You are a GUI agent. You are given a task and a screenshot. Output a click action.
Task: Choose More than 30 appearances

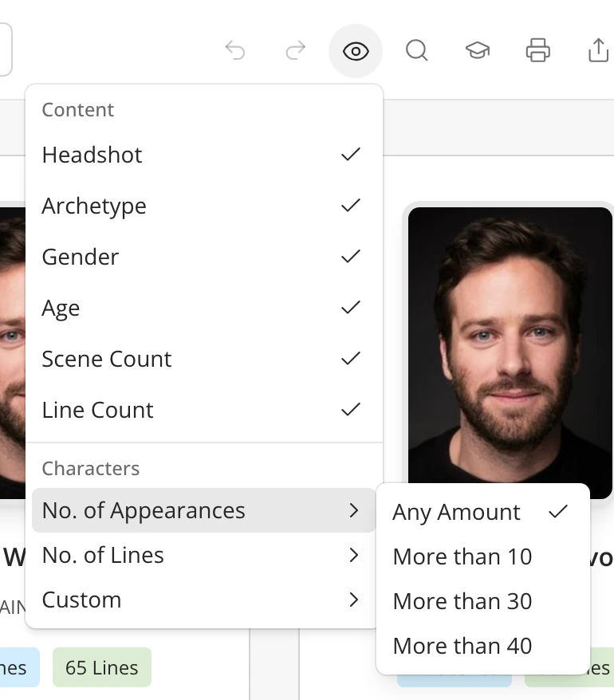(x=483, y=601)
